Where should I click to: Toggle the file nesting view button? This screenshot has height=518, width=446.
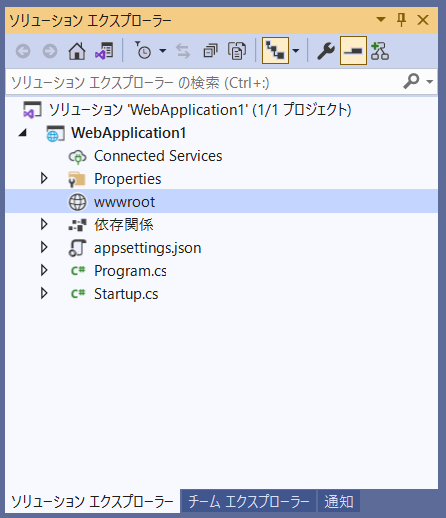275,51
